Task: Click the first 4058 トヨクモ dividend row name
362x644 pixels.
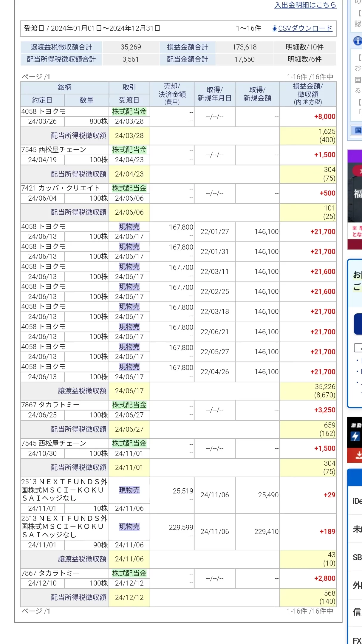Action: (44, 112)
